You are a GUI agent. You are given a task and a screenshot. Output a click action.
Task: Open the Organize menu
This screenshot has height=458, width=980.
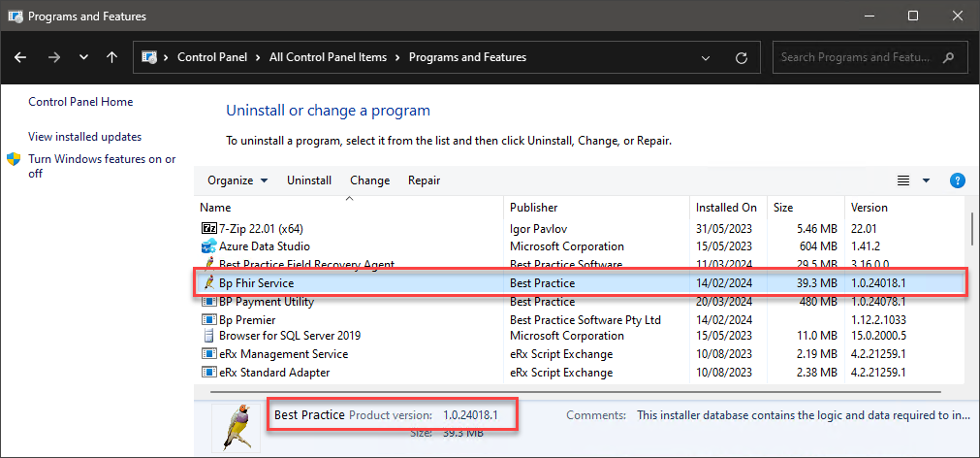pyautogui.click(x=237, y=180)
